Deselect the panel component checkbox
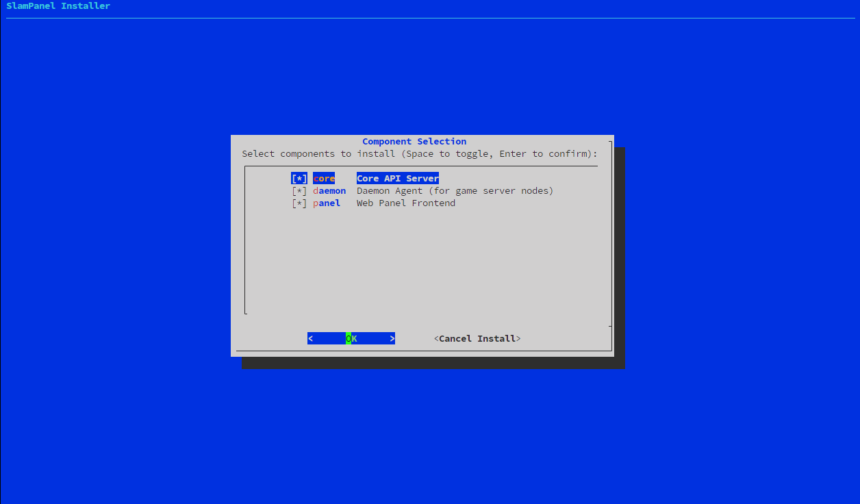The width and height of the screenshot is (860, 504). (299, 203)
